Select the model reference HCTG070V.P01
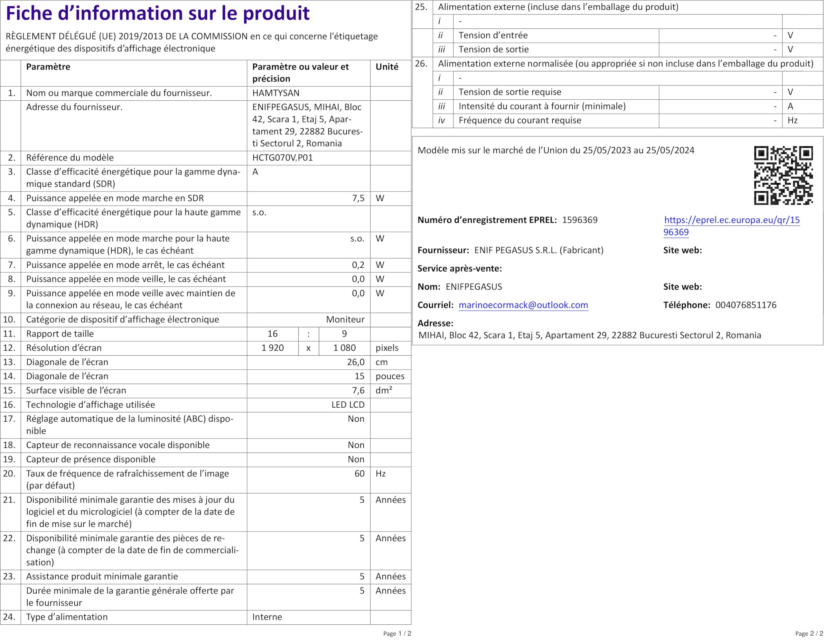 click(x=283, y=158)
